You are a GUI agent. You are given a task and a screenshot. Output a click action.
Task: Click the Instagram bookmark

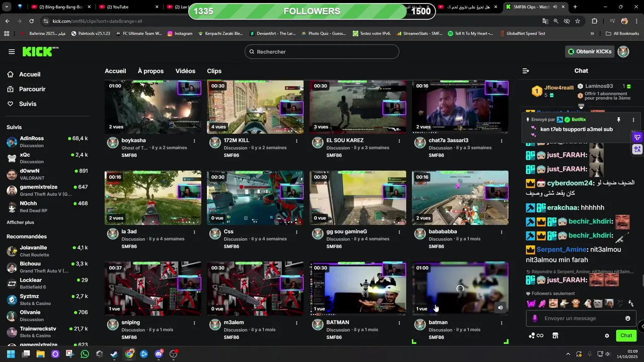(x=180, y=33)
